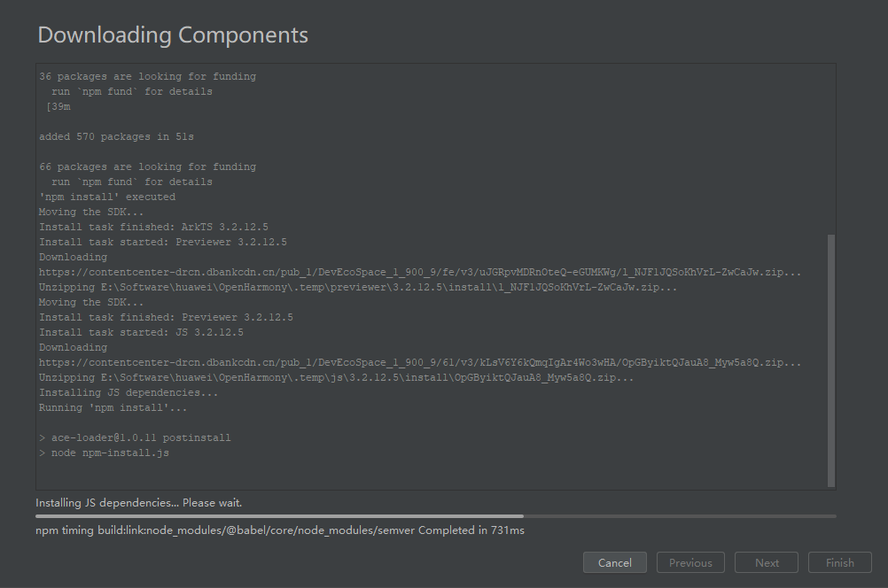Click the JS download URL ending OpGByiktQJauA8_Myw5a8Q.zip
Viewport: 888px width, 588px height.
pos(419,363)
